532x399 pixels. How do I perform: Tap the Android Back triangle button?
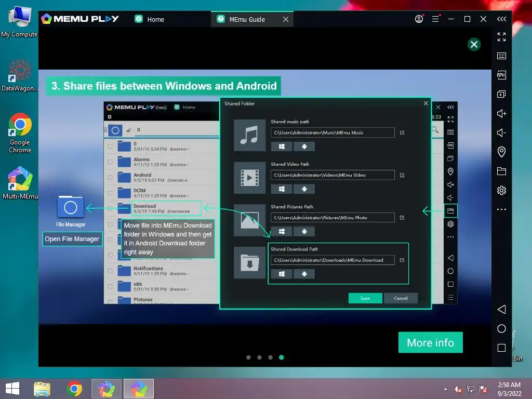click(x=501, y=309)
